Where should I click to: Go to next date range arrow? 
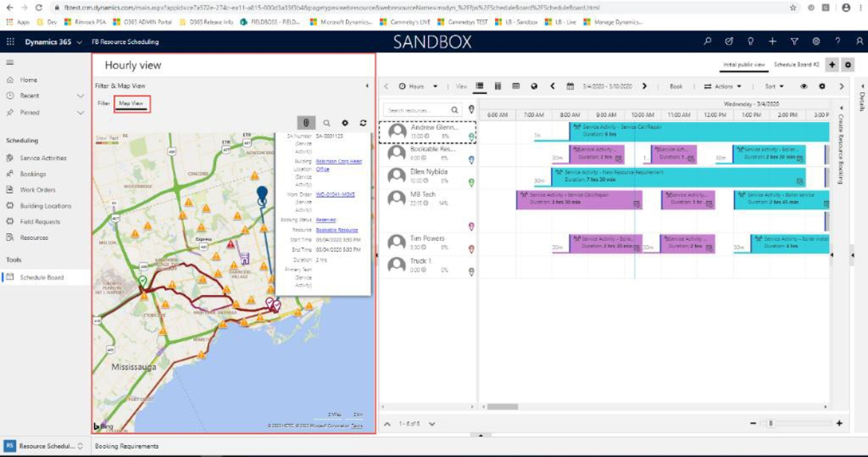[644, 86]
